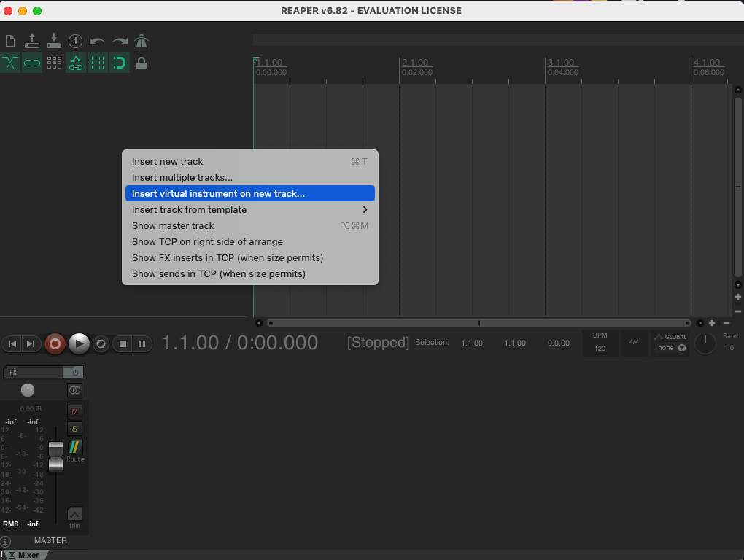
Task: Click horizontal scrollbar right arrow
Action: point(700,324)
